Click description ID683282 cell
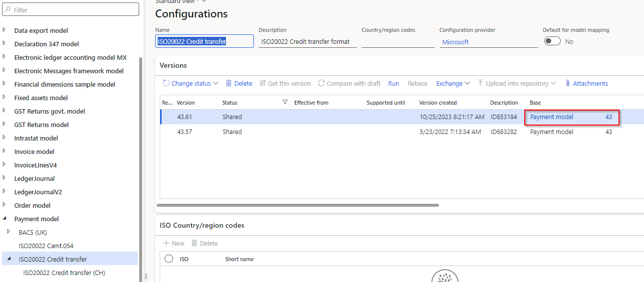Image resolution: width=644 pixels, height=282 pixels. point(504,132)
